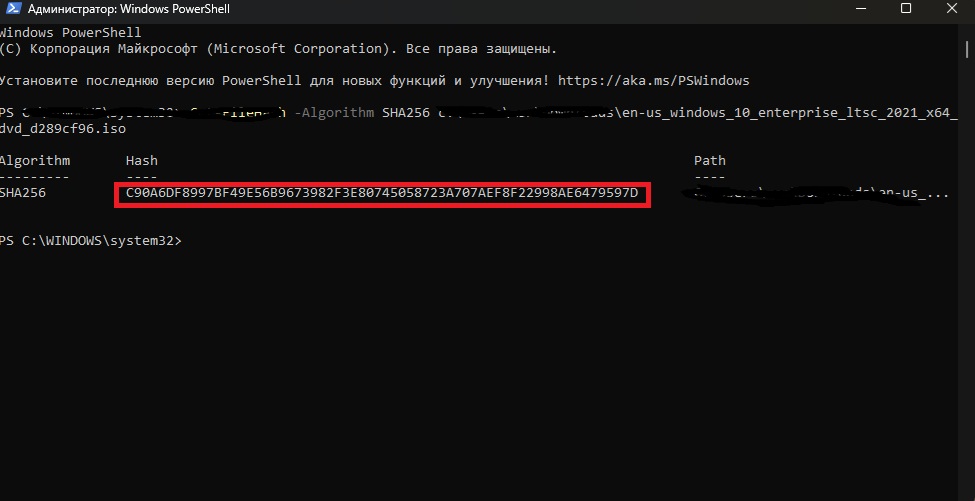Maximize the PowerShell window
The image size is (975, 501).
coord(906,9)
